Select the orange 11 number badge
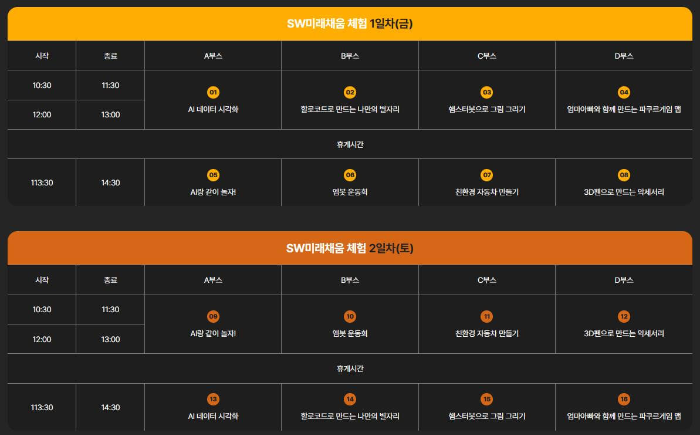This screenshot has height=435, width=700. [487, 317]
